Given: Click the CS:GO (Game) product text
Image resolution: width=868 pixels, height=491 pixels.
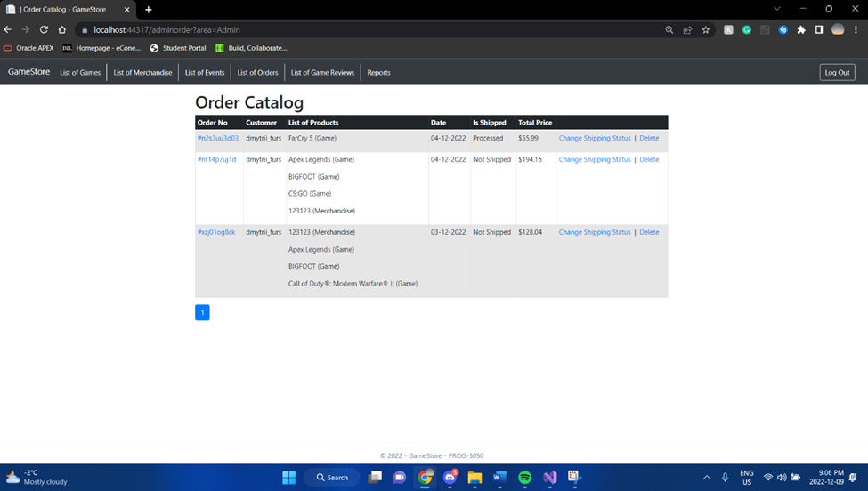Looking at the screenshot, I should (x=310, y=194).
